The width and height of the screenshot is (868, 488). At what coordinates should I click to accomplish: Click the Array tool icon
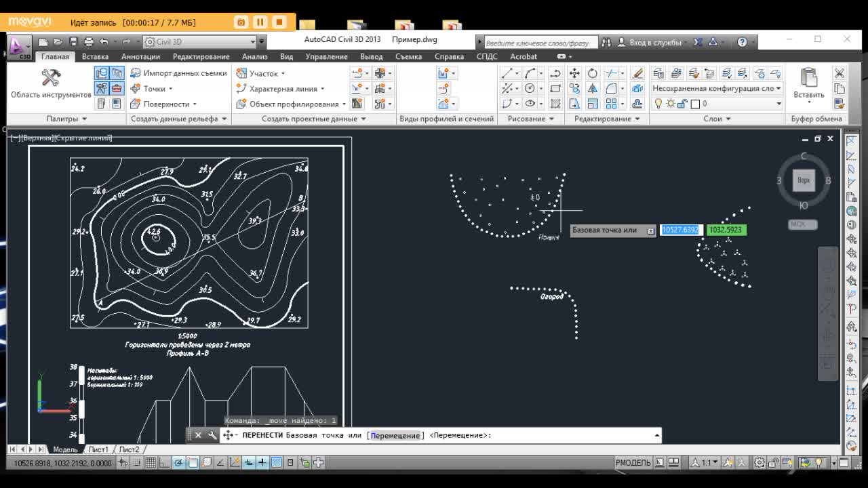coord(612,104)
